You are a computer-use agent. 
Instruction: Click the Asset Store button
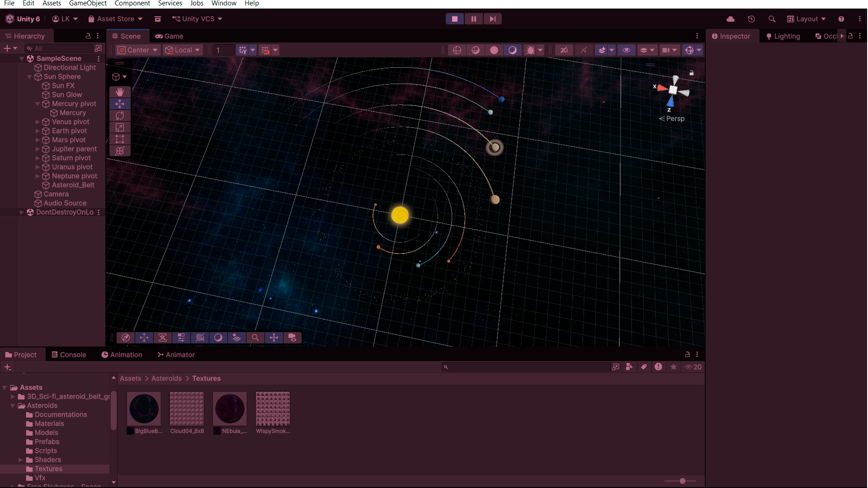(x=115, y=19)
